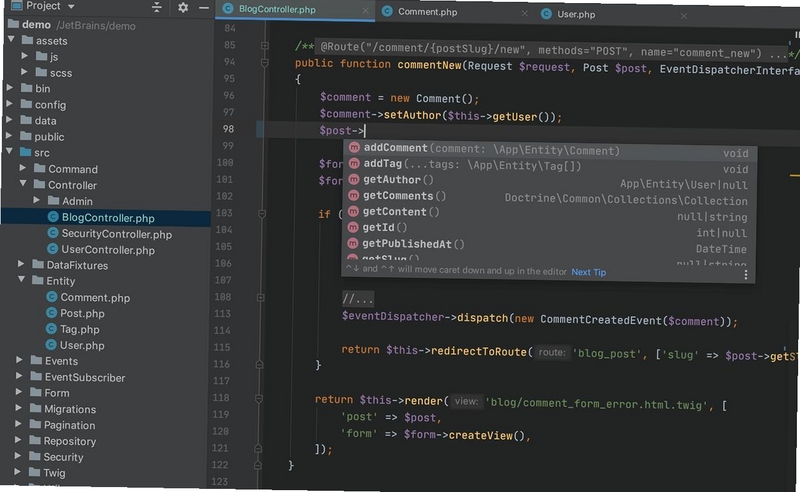The image size is (800, 492).
Task: Collapse the assets folder
Action: pyautogui.click(x=11, y=40)
